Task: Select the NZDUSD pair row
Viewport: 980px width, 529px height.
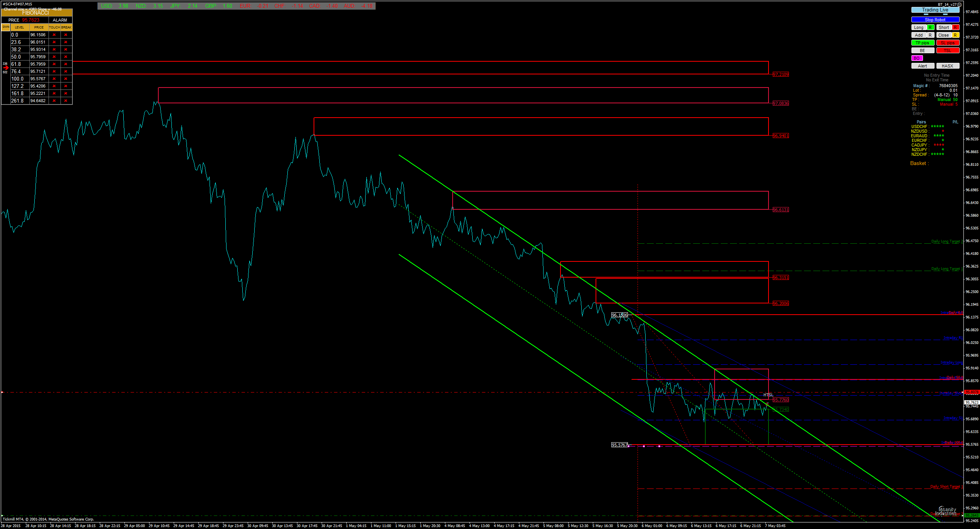Action: 928,131
